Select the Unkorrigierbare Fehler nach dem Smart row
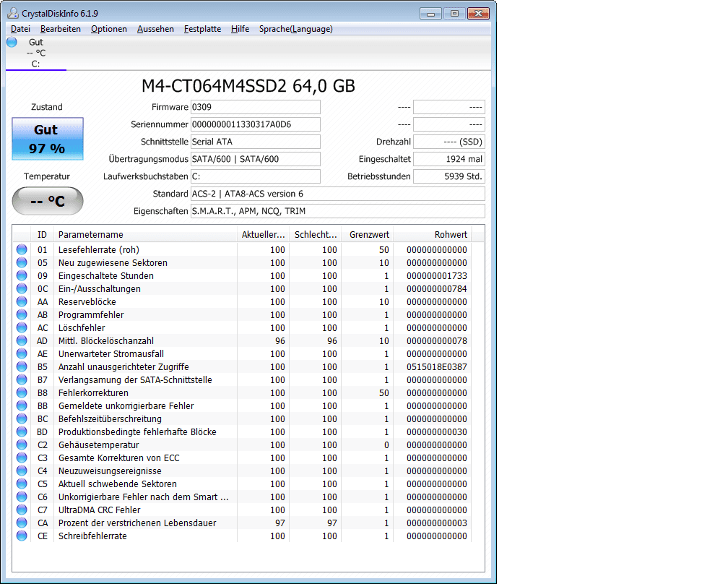 241,497
